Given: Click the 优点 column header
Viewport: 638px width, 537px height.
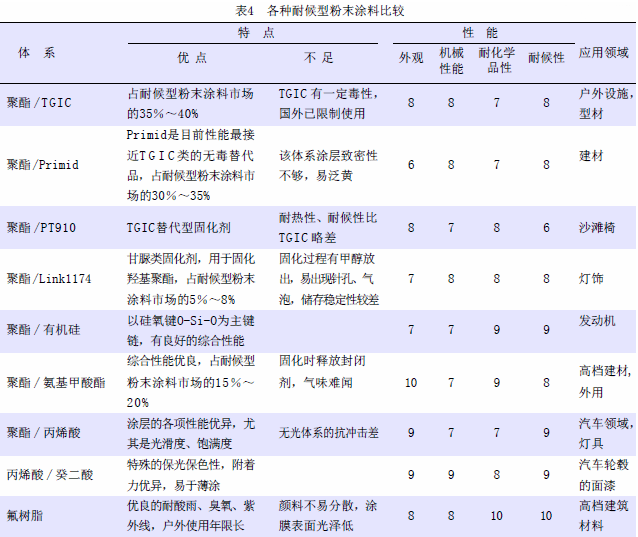Looking at the screenshot, I should pos(191,59).
